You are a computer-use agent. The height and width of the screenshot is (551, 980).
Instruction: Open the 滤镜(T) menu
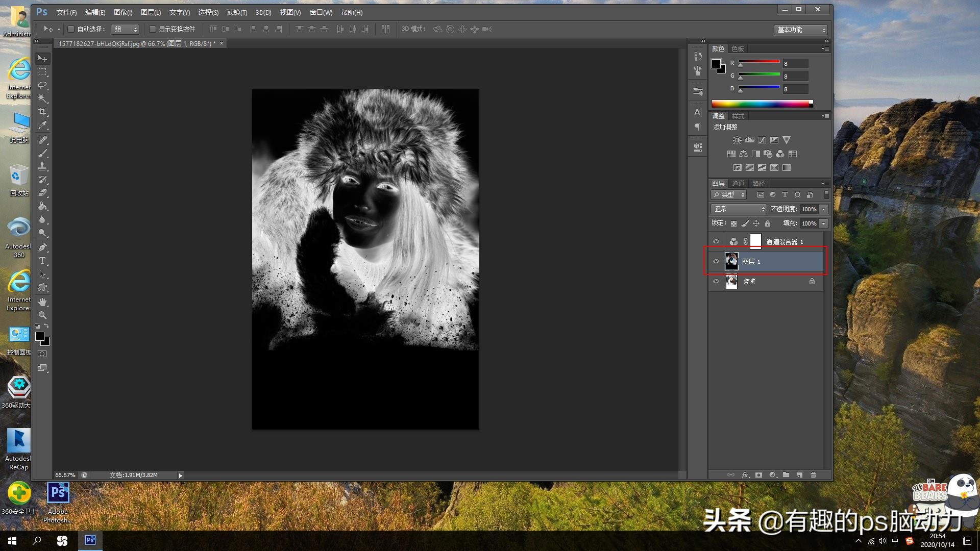237,12
